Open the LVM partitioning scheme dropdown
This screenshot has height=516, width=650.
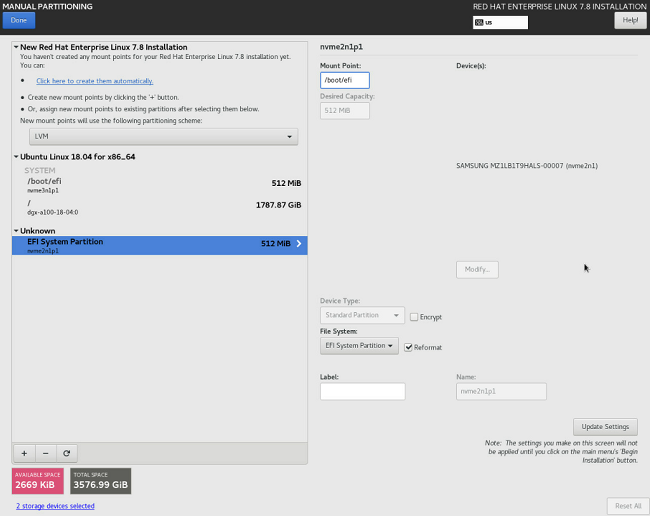[x=163, y=136]
